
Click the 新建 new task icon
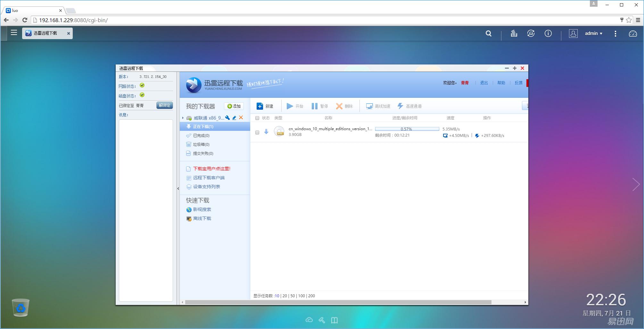coord(260,106)
